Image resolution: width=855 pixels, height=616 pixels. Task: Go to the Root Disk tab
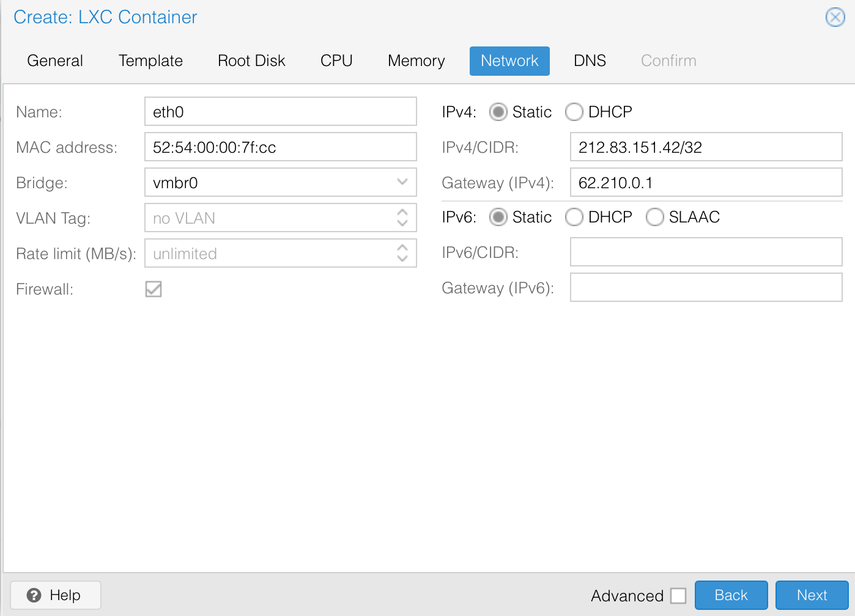point(251,61)
